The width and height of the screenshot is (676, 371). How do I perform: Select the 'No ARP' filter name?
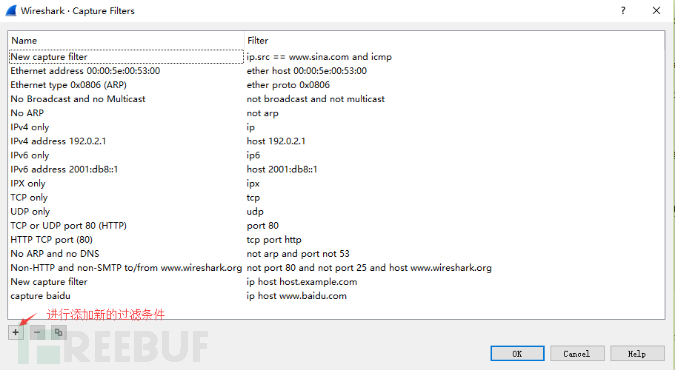tap(27, 113)
